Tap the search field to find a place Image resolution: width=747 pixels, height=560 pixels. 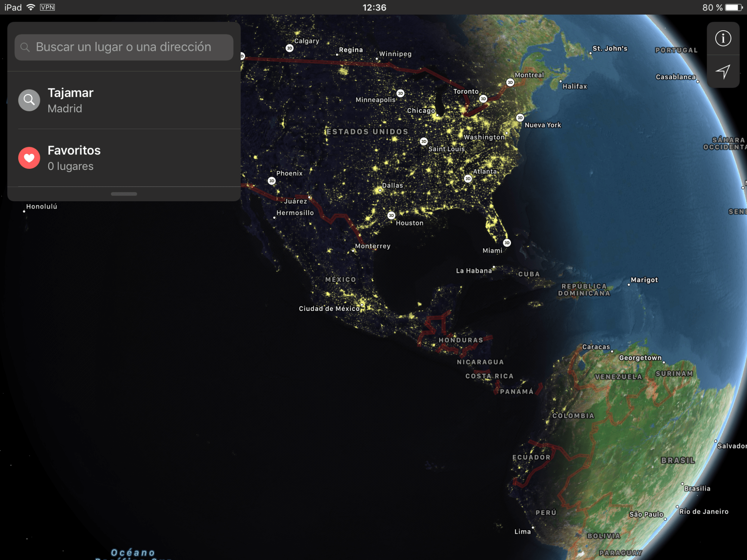pos(124,47)
